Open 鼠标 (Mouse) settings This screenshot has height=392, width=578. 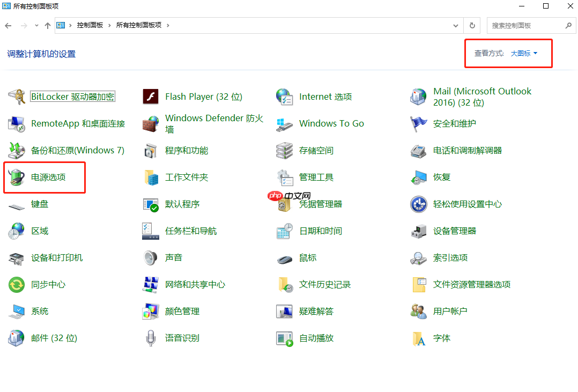click(x=307, y=257)
